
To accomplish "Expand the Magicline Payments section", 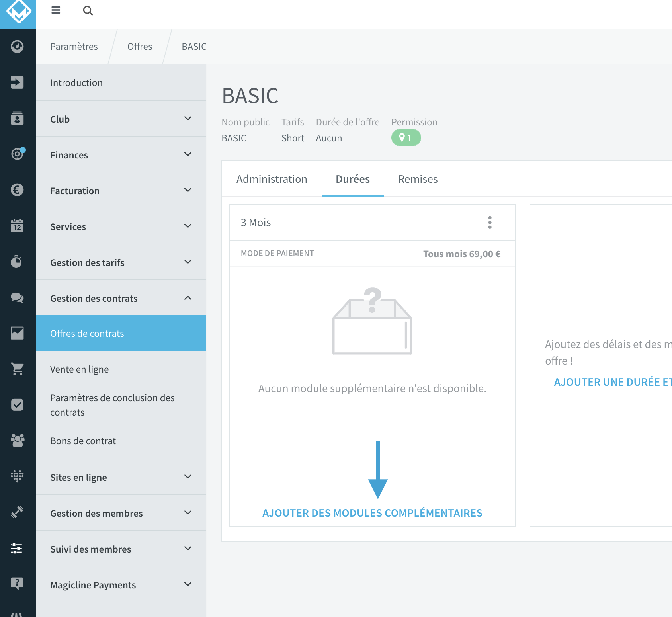I will 121,584.
